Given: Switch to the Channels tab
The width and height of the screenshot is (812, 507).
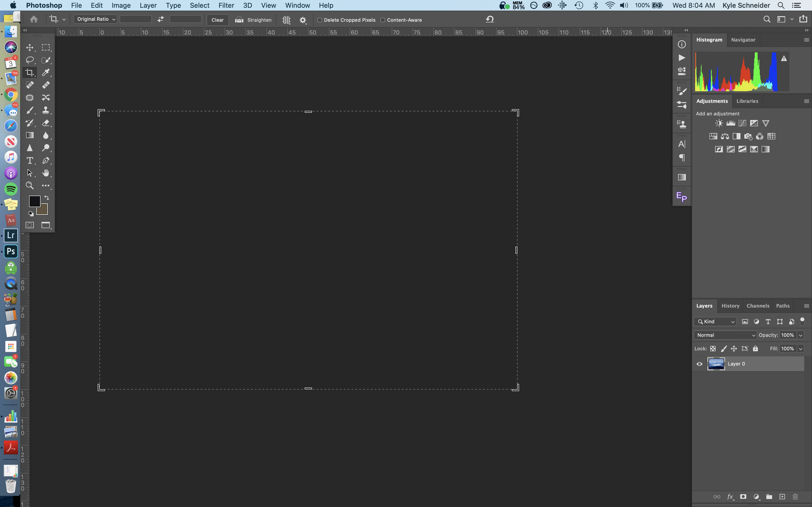Looking at the screenshot, I should (x=758, y=305).
